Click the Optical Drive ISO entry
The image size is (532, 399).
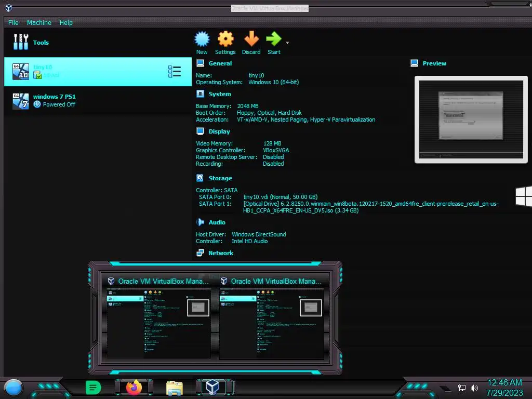click(x=370, y=207)
